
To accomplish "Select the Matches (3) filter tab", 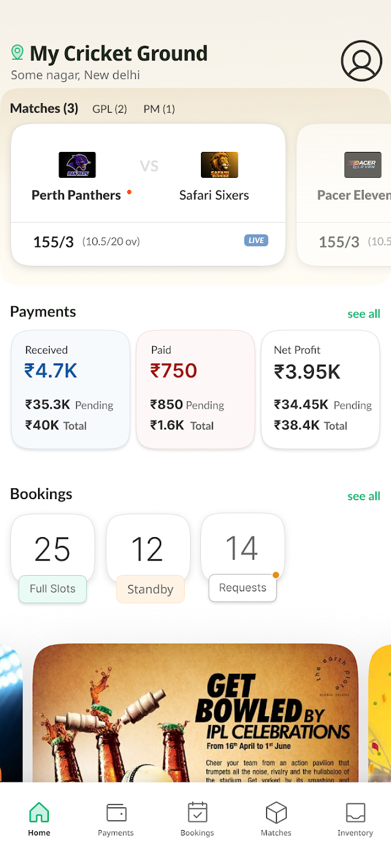I will coord(44,108).
